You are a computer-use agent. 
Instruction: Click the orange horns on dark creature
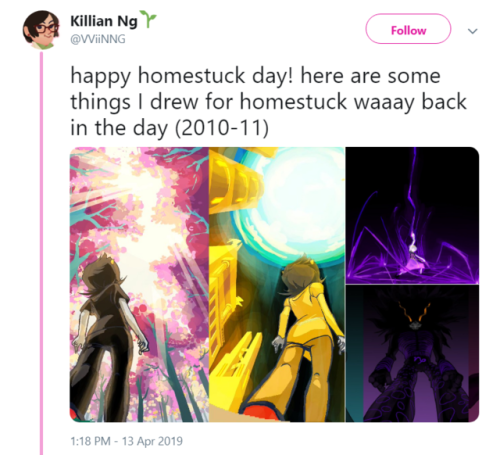coord(414,310)
